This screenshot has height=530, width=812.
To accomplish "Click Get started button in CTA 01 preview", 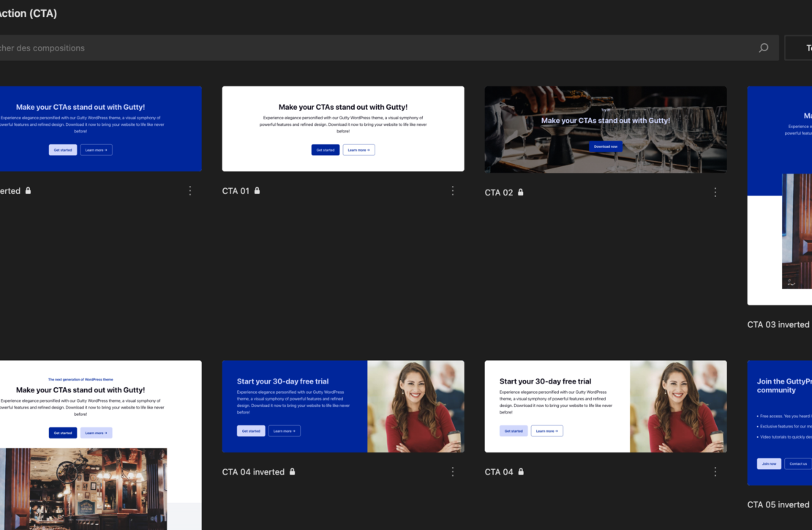I will (x=326, y=150).
